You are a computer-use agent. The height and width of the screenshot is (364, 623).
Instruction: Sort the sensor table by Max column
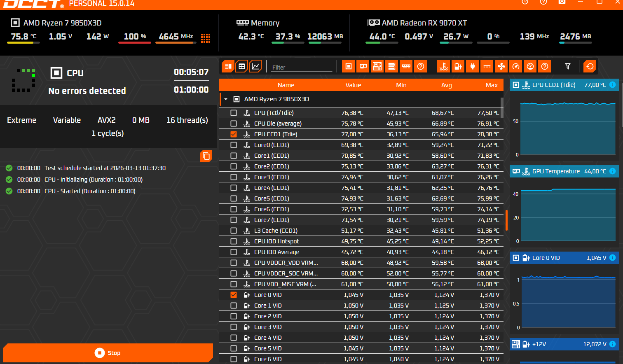click(x=492, y=85)
